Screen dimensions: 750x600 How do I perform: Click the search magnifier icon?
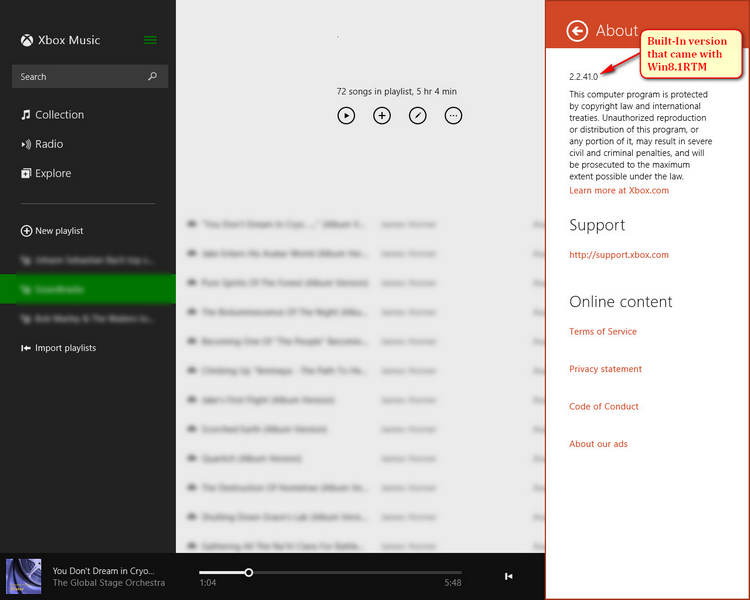pos(152,77)
